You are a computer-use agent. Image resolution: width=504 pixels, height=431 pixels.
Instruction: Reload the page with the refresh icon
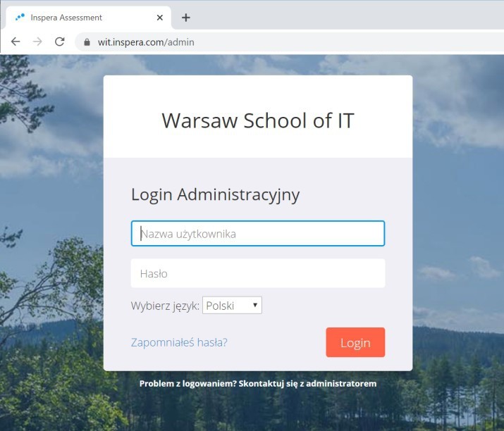tap(60, 42)
